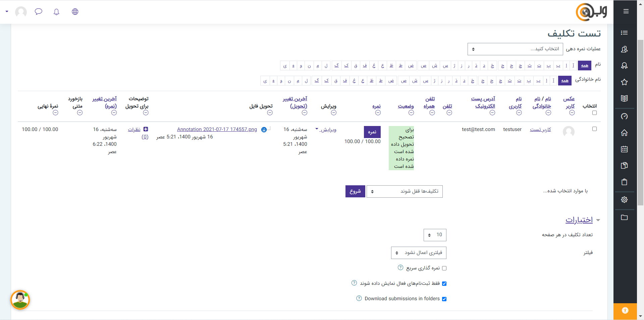Enable the نمره گذاری سریع checkbox
Image resolution: width=644 pixels, height=320 pixels.
coord(444,268)
